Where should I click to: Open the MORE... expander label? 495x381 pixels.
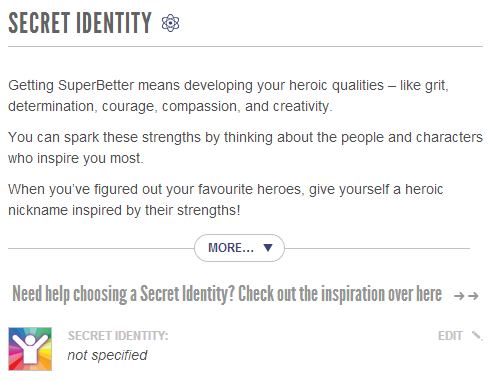coord(231,248)
